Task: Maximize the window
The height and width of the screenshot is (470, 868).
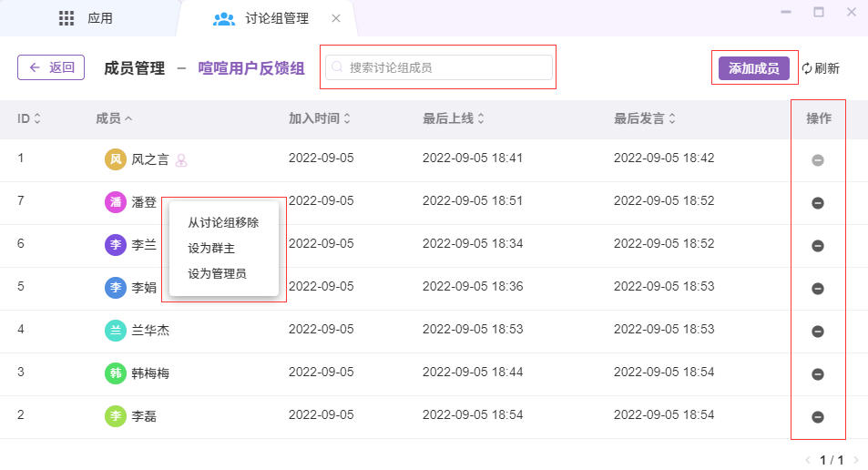Action: [x=819, y=12]
